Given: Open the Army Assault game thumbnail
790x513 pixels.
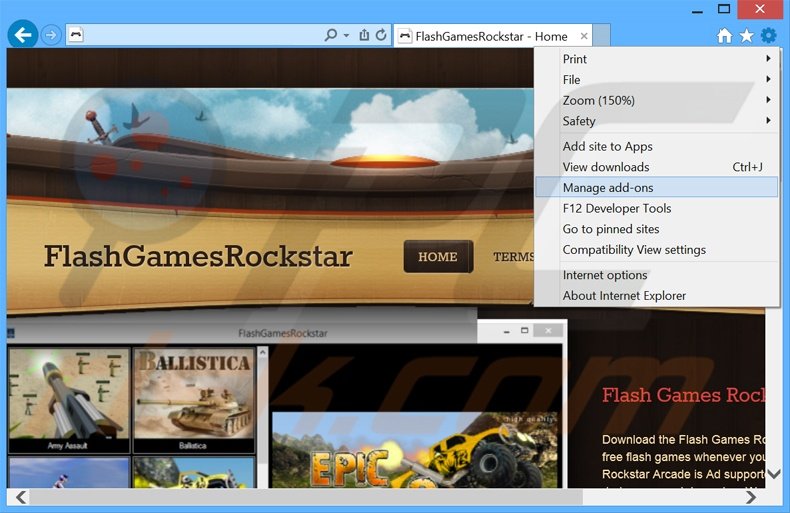Looking at the screenshot, I should [x=69, y=400].
